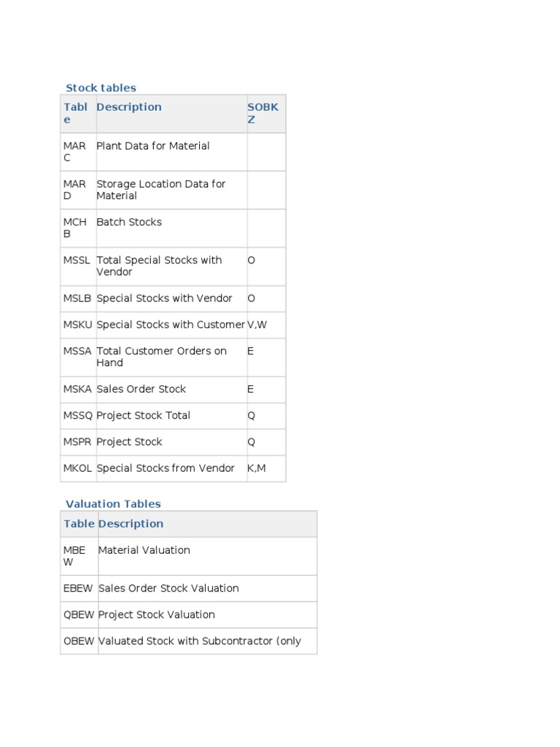Screen dimensions: 560x747
Task: Click the Material Valuation description
Action: (144, 550)
